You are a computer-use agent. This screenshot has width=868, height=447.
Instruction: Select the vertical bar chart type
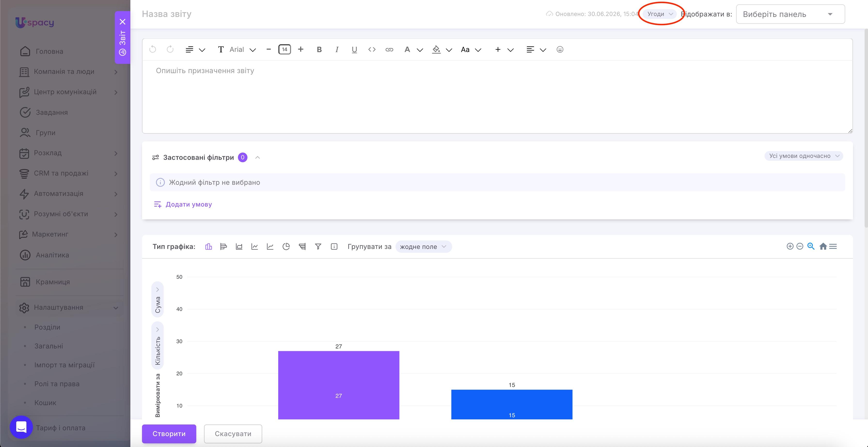(x=209, y=247)
